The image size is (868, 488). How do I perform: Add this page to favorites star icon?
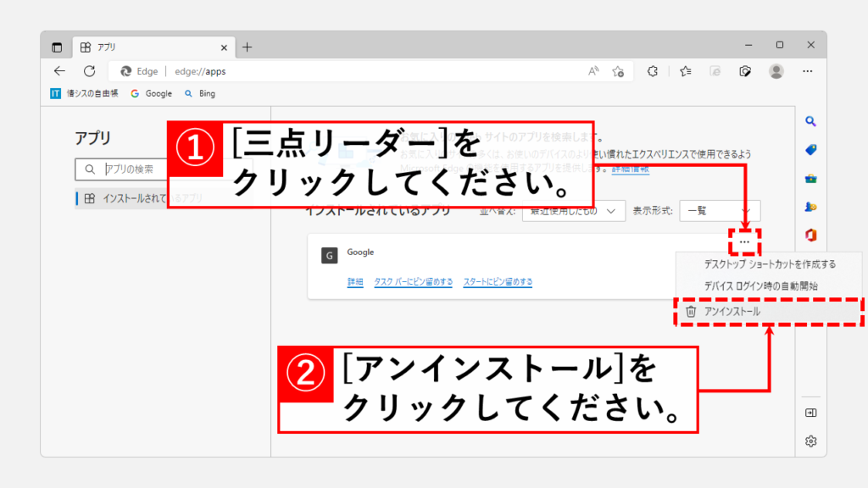click(x=619, y=71)
